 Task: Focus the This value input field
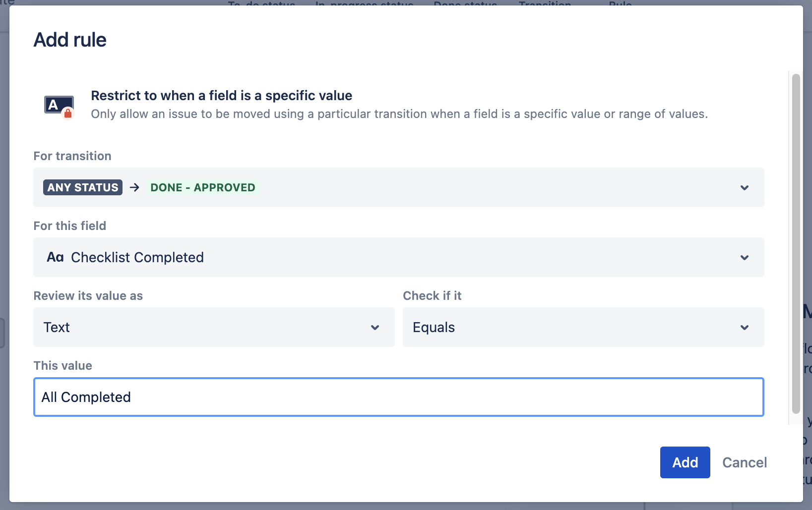click(x=398, y=397)
